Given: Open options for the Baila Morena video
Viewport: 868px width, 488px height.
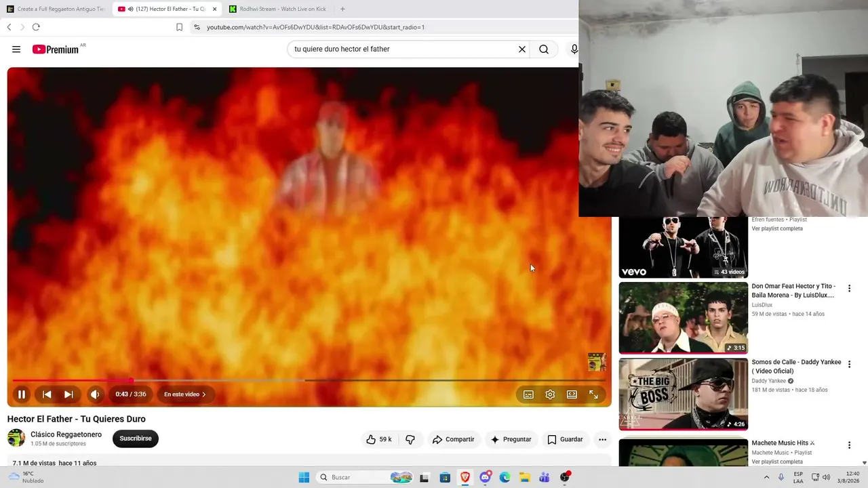Looking at the screenshot, I should coord(849,288).
